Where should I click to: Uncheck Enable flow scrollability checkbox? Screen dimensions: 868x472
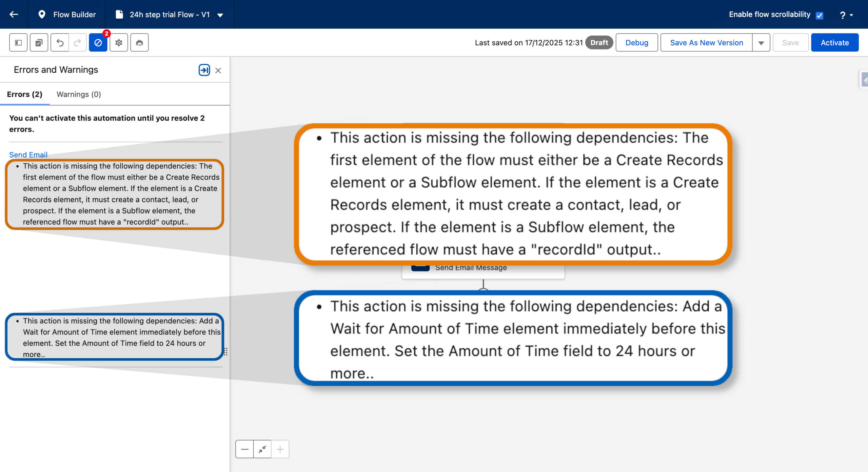pyautogui.click(x=820, y=15)
